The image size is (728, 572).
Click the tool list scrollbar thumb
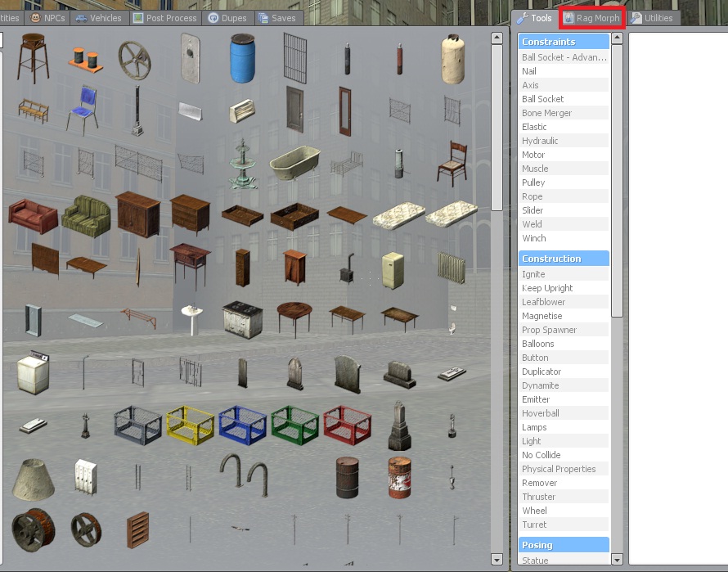click(x=617, y=181)
